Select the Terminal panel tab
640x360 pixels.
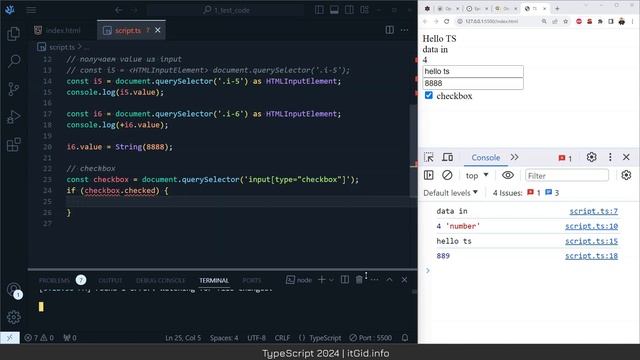pos(214,280)
